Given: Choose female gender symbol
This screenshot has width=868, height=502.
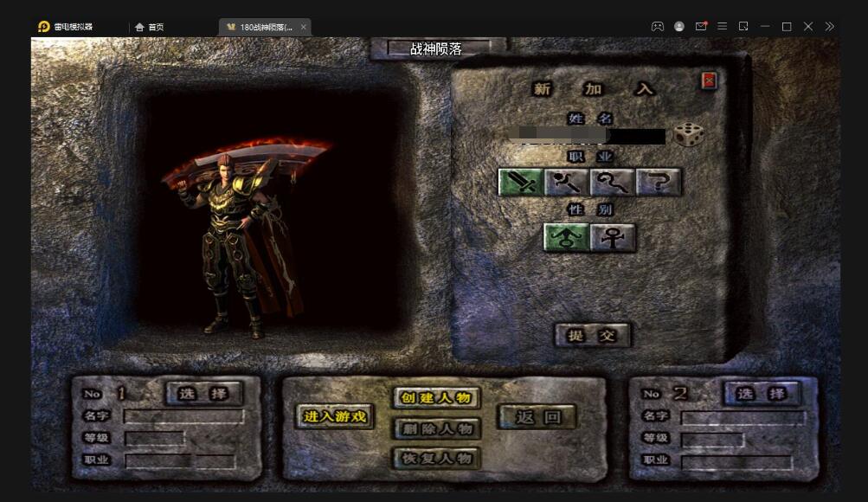Looking at the screenshot, I should click(613, 237).
